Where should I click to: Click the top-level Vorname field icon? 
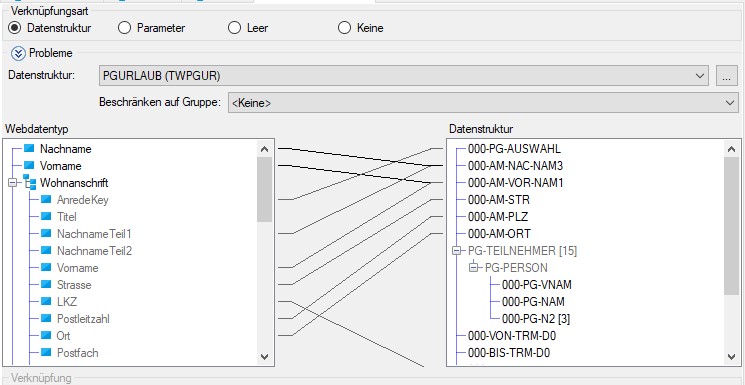pyautogui.click(x=29, y=165)
